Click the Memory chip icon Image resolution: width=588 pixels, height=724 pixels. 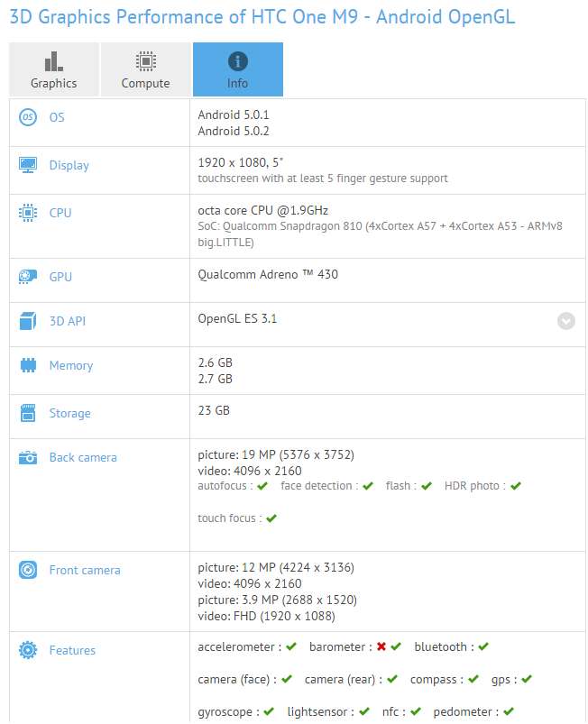(28, 365)
